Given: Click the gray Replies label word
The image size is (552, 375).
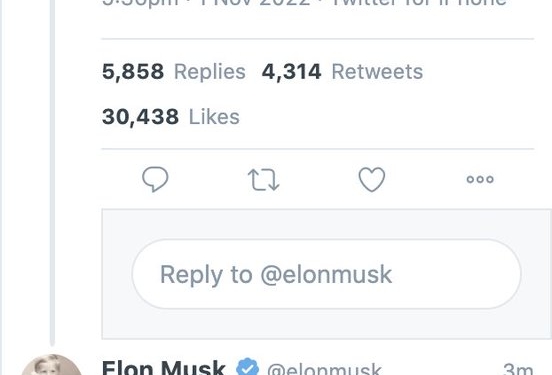Looking at the screenshot, I should 210,72.
